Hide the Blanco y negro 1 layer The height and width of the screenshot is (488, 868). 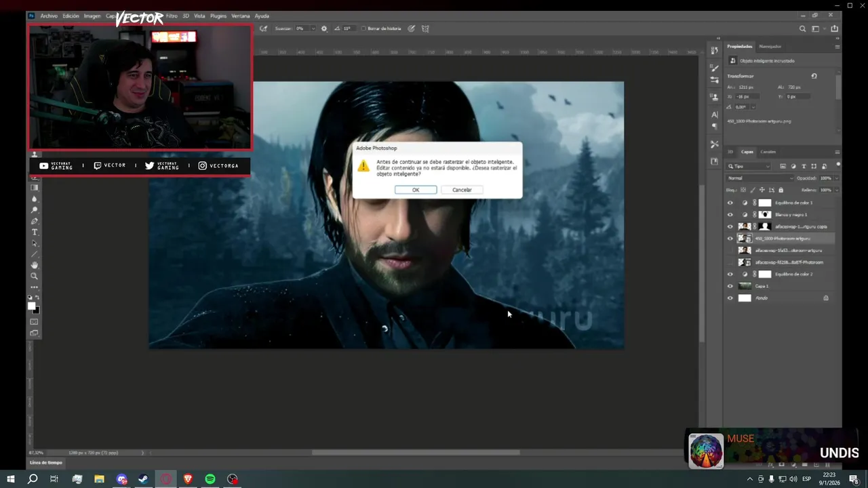point(730,215)
